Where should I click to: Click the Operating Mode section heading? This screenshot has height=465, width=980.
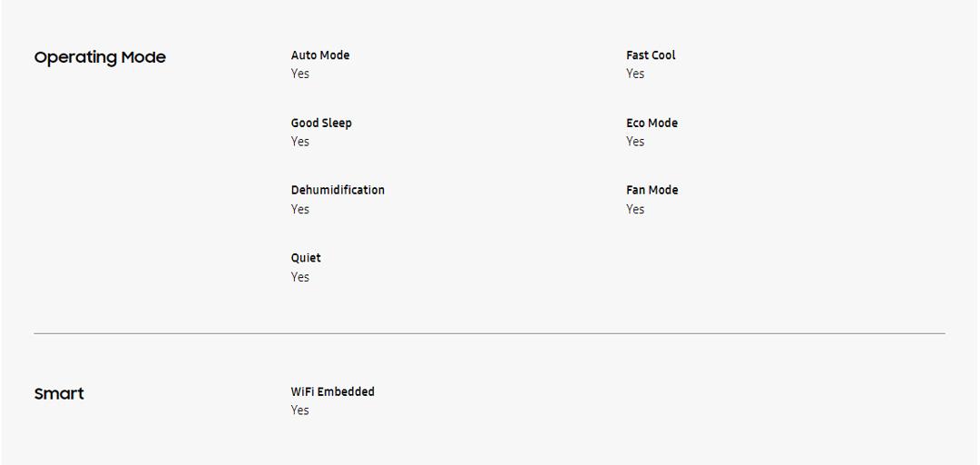100,57
